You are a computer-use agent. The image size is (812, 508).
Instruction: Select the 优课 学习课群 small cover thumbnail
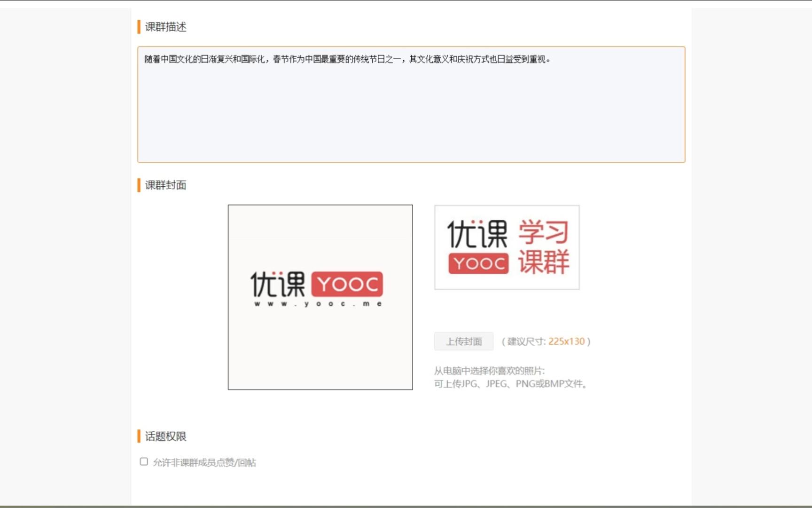pyautogui.click(x=507, y=247)
